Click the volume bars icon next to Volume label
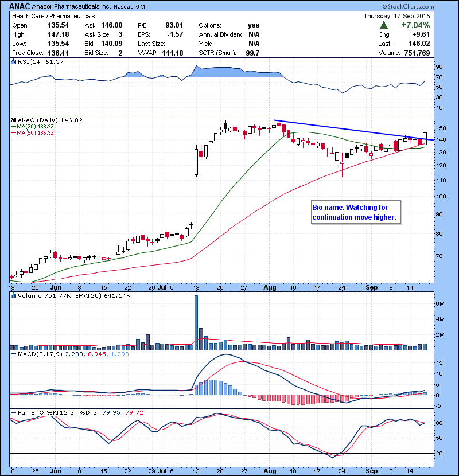The image size is (459, 476). point(13,295)
